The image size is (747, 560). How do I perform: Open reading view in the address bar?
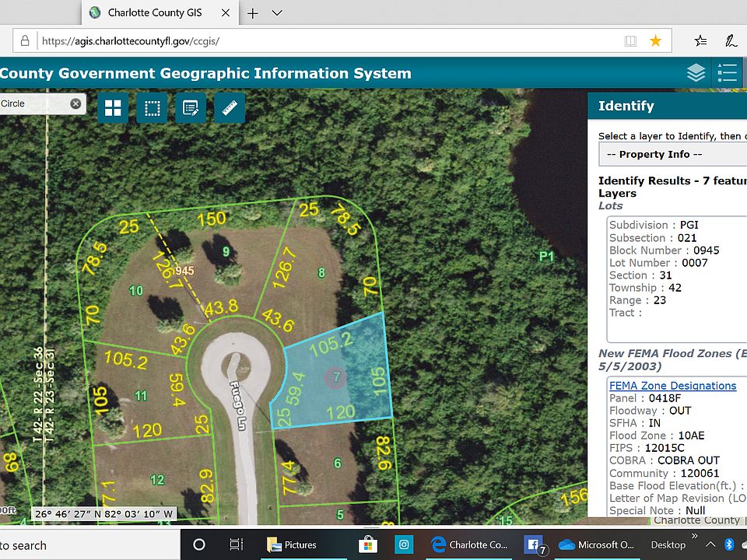coord(630,41)
